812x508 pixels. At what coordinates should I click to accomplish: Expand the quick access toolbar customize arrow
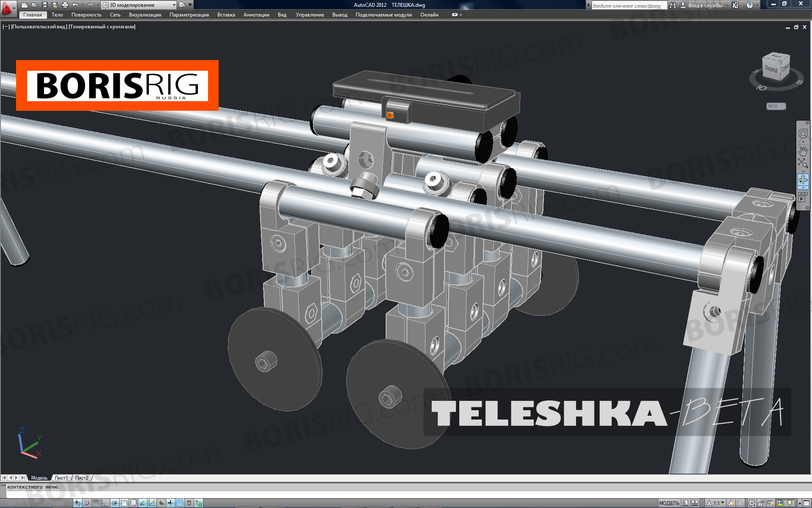[190, 5]
